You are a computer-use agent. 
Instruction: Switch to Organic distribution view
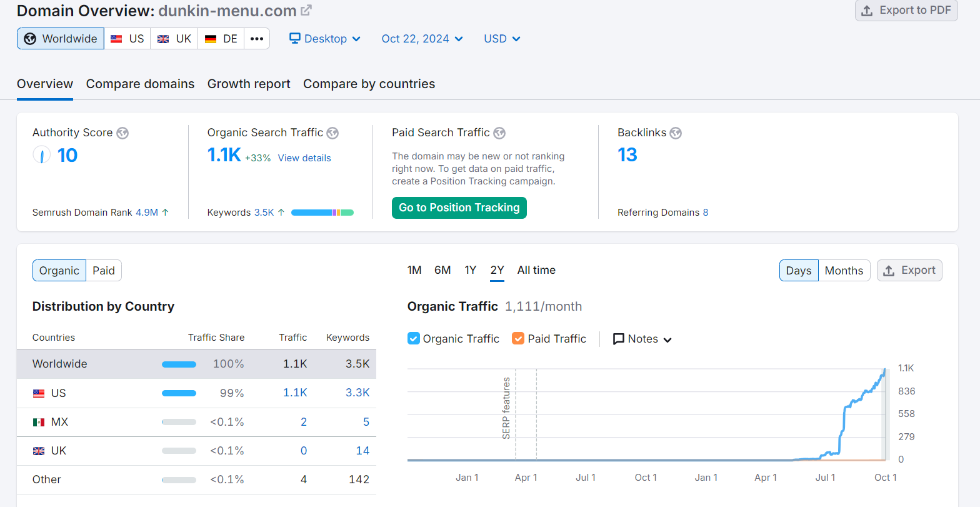[x=59, y=271]
